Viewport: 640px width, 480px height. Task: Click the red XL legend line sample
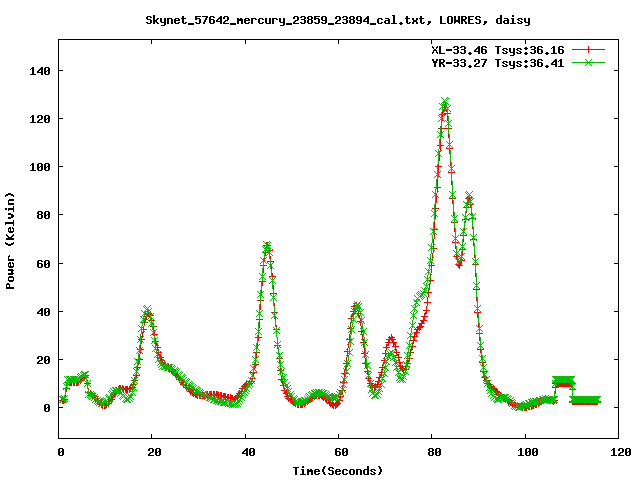click(x=588, y=50)
